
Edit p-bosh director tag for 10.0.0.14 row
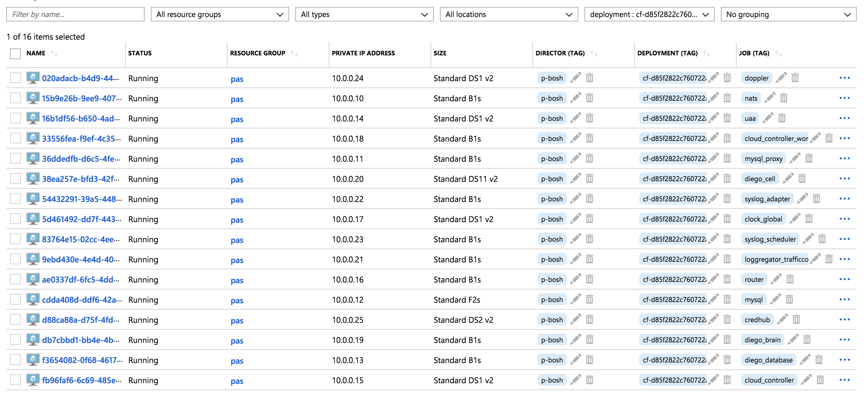pyautogui.click(x=575, y=118)
